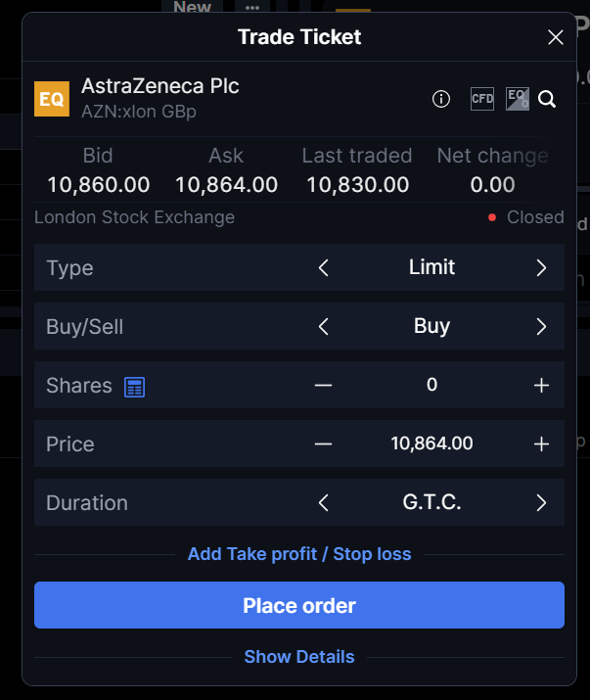Increase the Shares quantity
This screenshot has width=590, height=700.
click(x=541, y=386)
